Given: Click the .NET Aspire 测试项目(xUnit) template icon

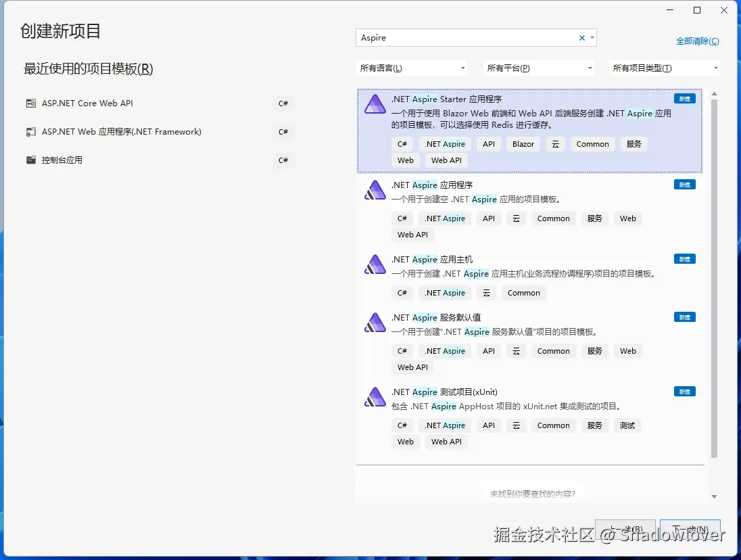Looking at the screenshot, I should pyautogui.click(x=375, y=397).
